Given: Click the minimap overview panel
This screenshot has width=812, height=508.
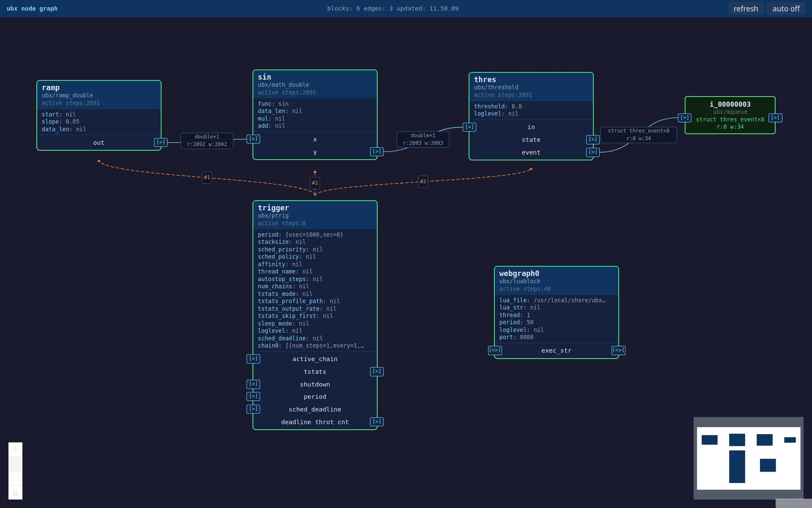Looking at the screenshot, I should 749,458.
